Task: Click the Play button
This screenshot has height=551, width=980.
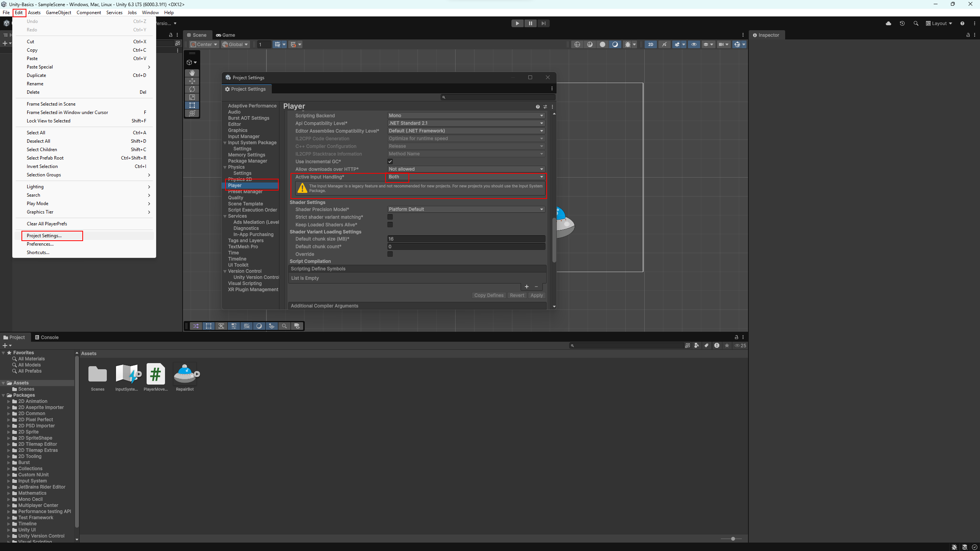Action: pyautogui.click(x=517, y=23)
